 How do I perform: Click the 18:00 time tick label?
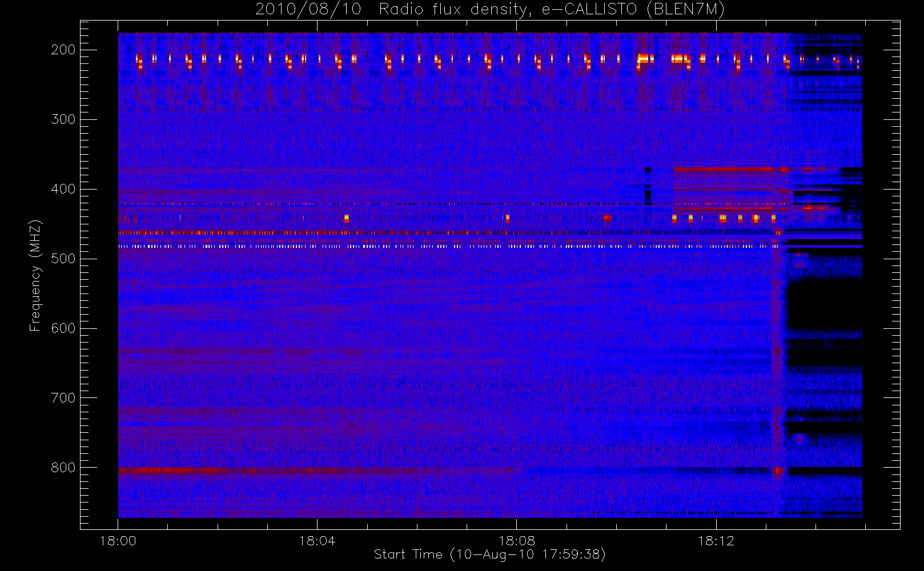(118, 541)
